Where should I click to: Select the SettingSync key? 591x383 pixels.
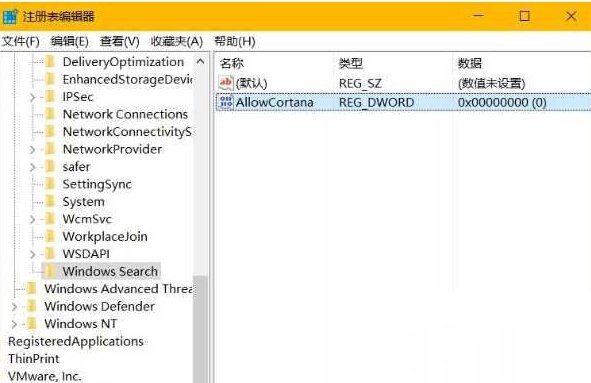pyautogui.click(x=97, y=184)
